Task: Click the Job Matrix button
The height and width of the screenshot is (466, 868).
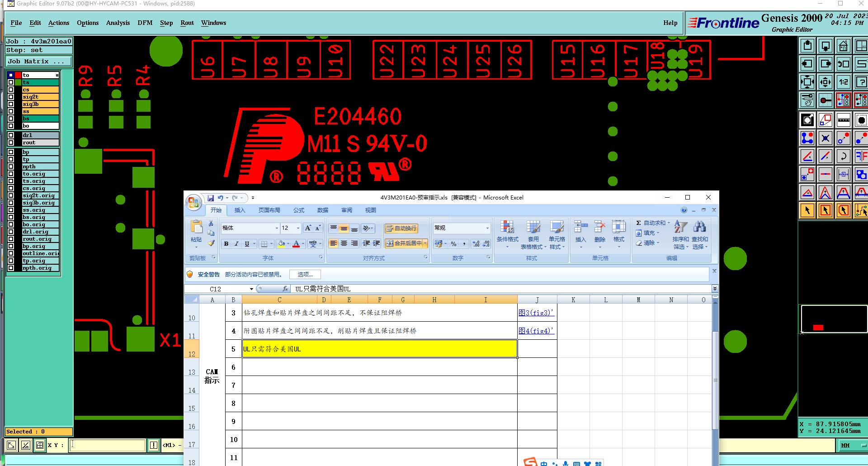Action: pos(39,61)
